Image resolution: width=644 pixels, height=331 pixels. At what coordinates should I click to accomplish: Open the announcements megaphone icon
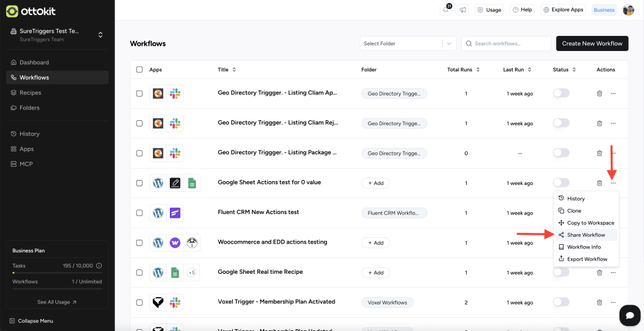pos(463,10)
